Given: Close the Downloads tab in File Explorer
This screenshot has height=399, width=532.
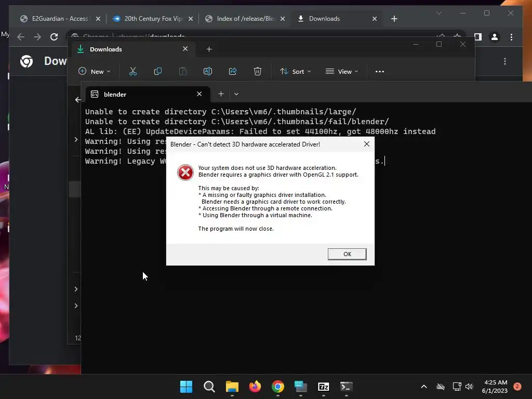Looking at the screenshot, I should coord(185,49).
